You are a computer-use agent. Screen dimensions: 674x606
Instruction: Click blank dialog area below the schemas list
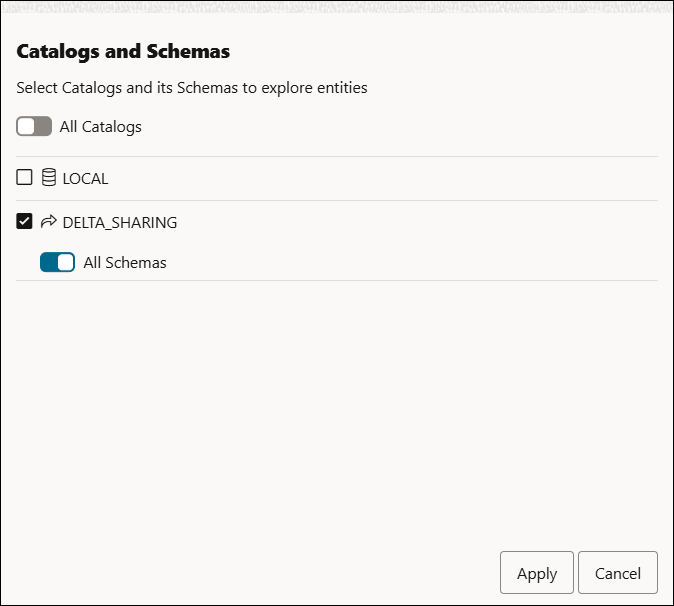[337, 410]
